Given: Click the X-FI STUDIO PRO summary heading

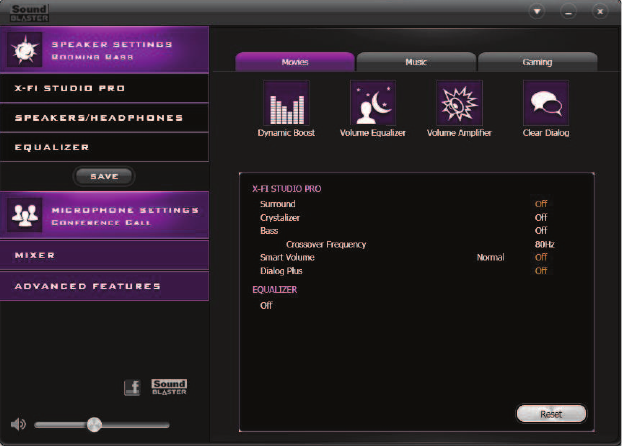Looking at the screenshot, I should (x=286, y=189).
